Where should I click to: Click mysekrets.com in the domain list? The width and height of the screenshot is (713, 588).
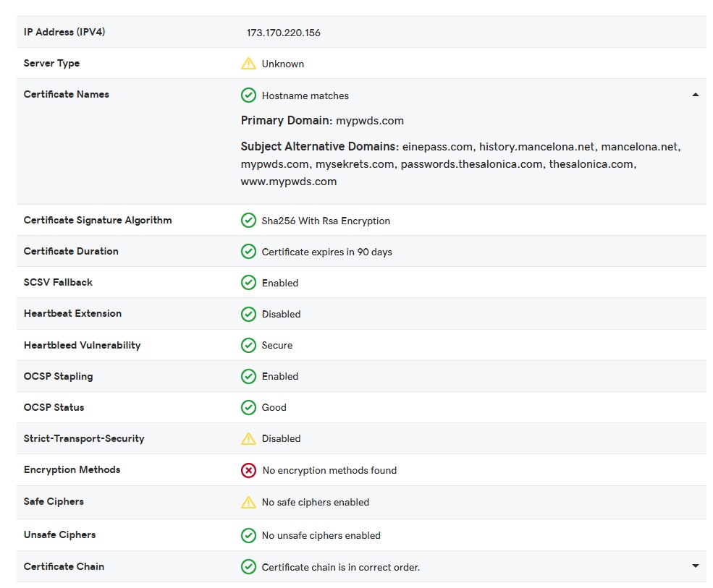355,164
